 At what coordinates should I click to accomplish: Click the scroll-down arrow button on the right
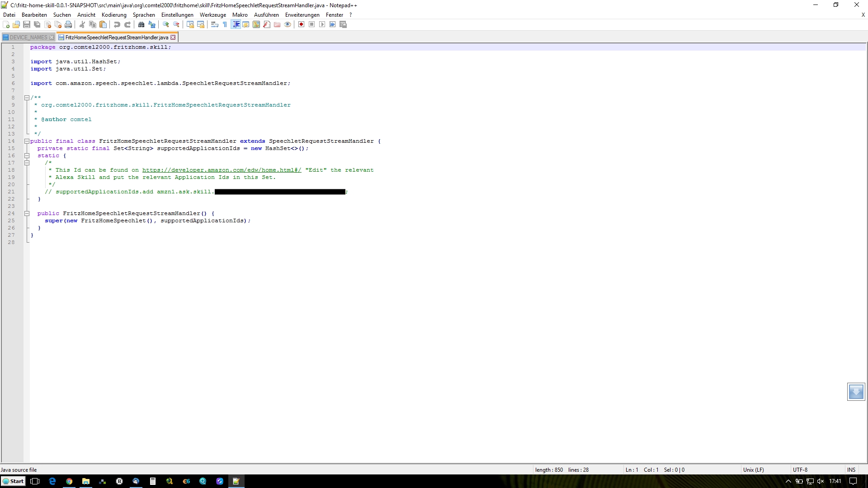click(x=855, y=392)
